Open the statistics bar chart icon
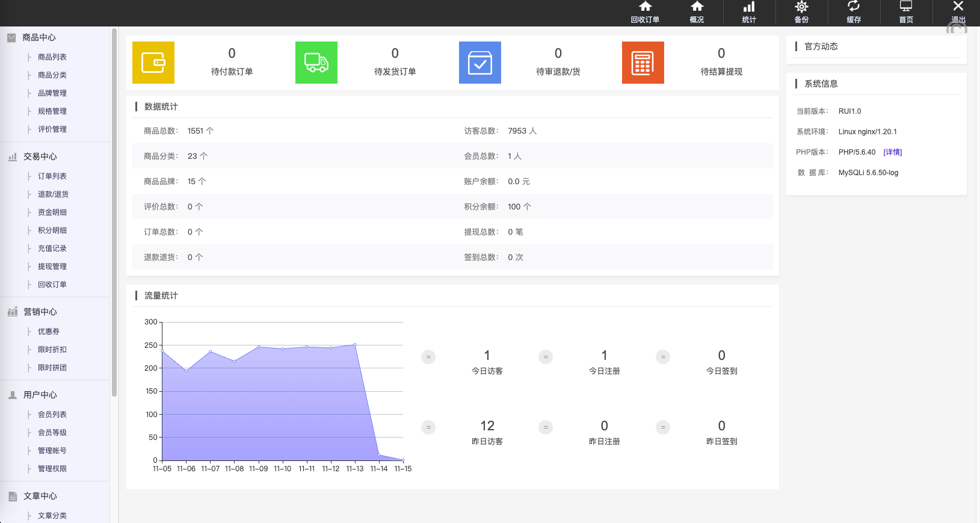980x523 pixels. pos(749,7)
